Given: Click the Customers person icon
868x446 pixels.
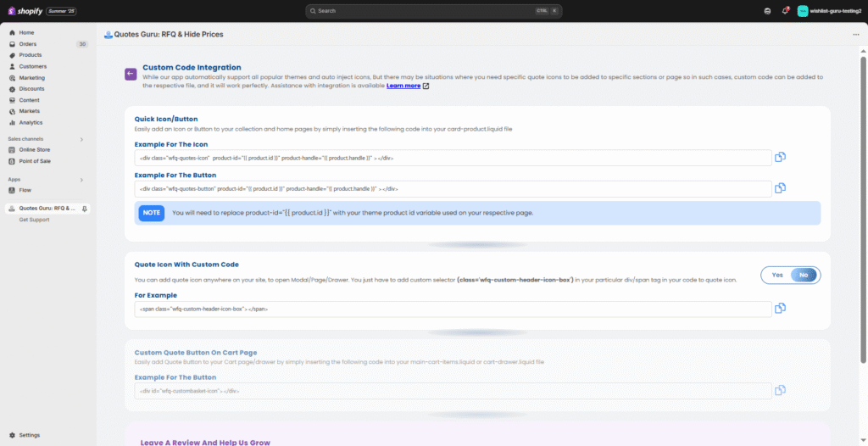Looking at the screenshot, I should click(12, 66).
